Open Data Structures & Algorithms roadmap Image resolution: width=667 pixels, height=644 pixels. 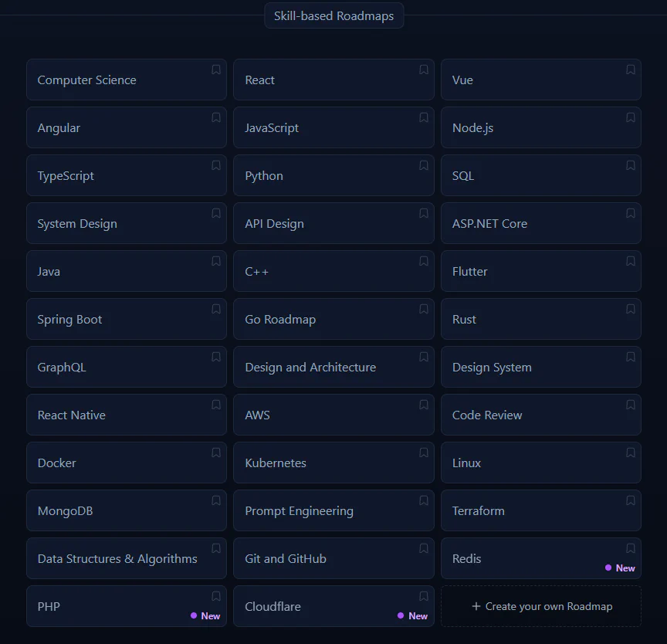point(117,559)
